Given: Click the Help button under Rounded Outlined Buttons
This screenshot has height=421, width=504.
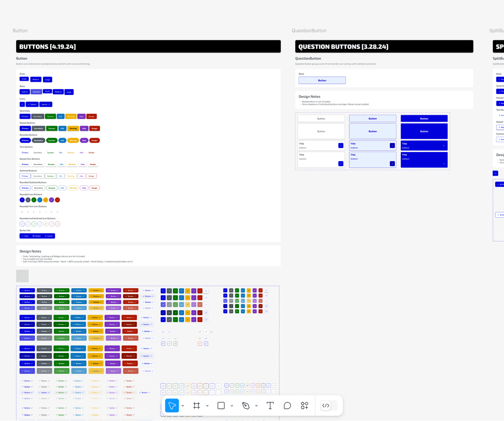Looking at the screenshot, I should (84, 188).
